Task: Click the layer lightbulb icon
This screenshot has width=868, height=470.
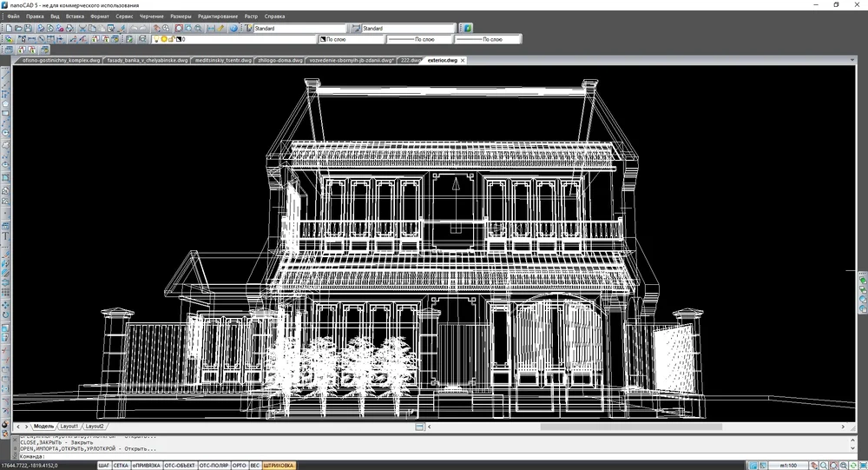Action: click(x=157, y=39)
